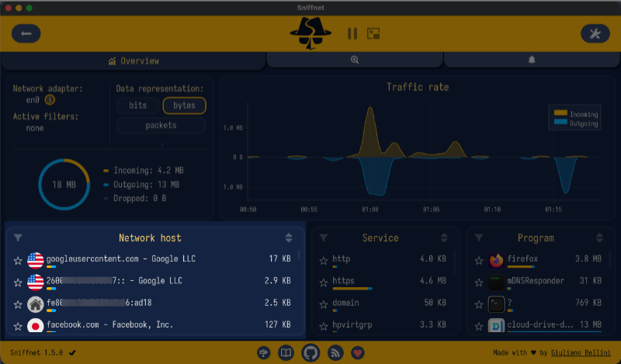Switch to thumbnail mode icon
The width and height of the screenshot is (621, 364).
click(373, 33)
